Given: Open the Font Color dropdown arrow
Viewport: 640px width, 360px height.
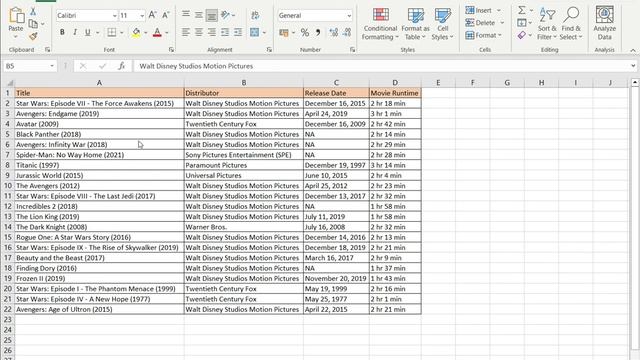Looking at the screenshot, I should click(x=167, y=33).
